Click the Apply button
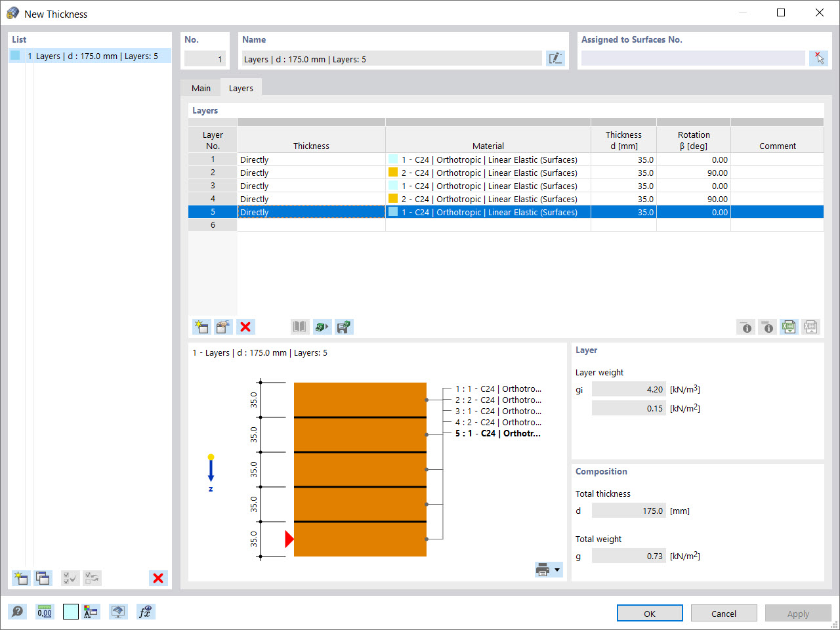 [x=798, y=613]
